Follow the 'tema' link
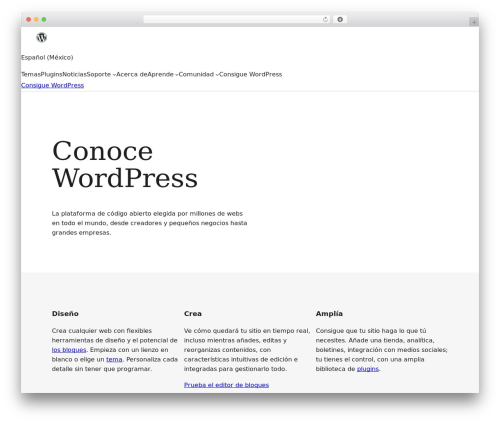This screenshot has width=500, height=423. pos(114,359)
